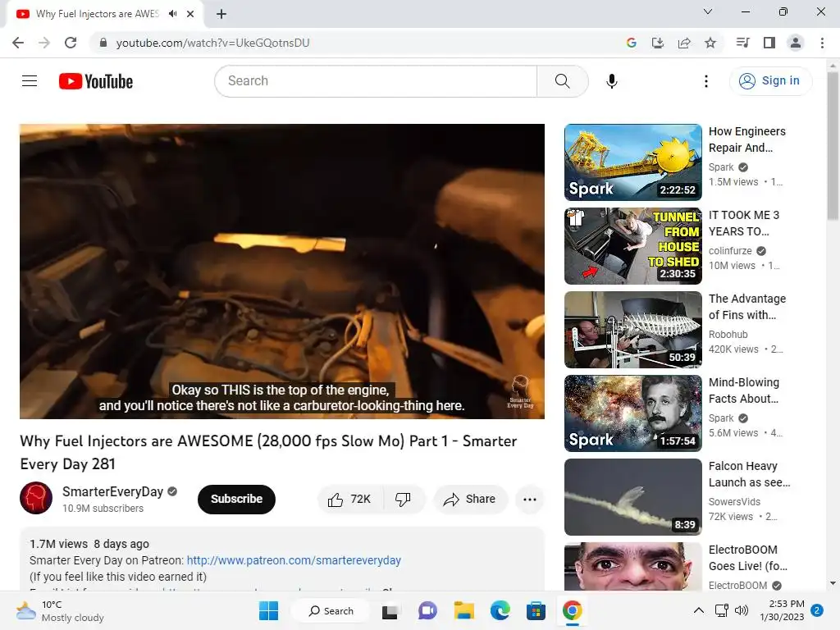Click Robohub channel name
Viewport: 840px width, 630px height.
[x=728, y=335]
